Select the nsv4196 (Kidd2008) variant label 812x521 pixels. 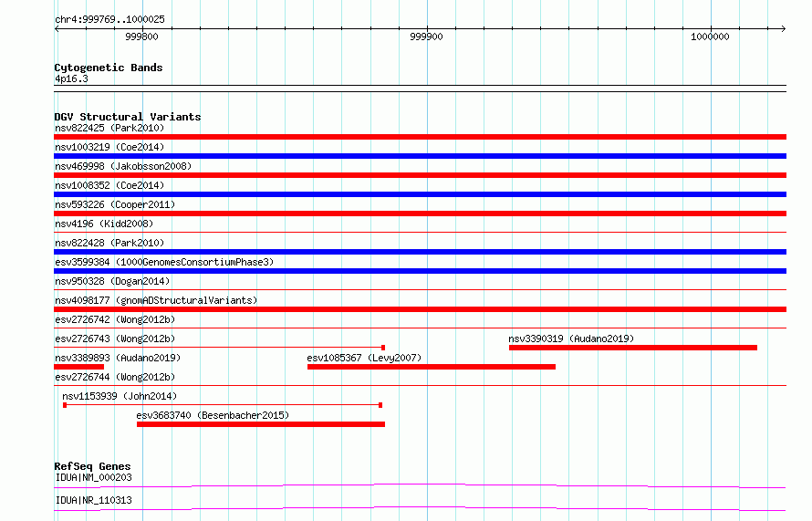pos(104,224)
